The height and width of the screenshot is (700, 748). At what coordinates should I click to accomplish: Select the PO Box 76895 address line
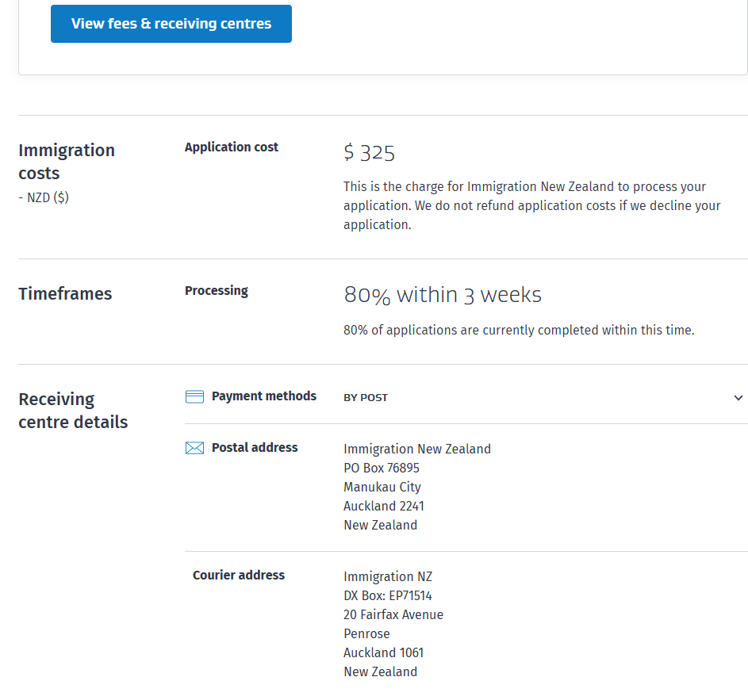[382, 468]
